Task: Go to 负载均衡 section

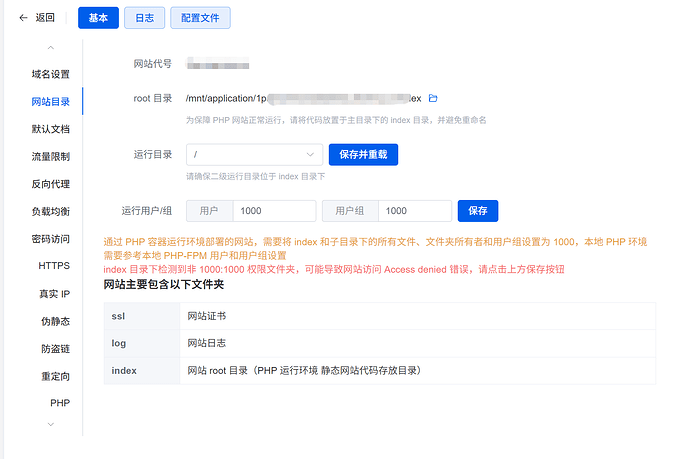Action: click(51, 212)
